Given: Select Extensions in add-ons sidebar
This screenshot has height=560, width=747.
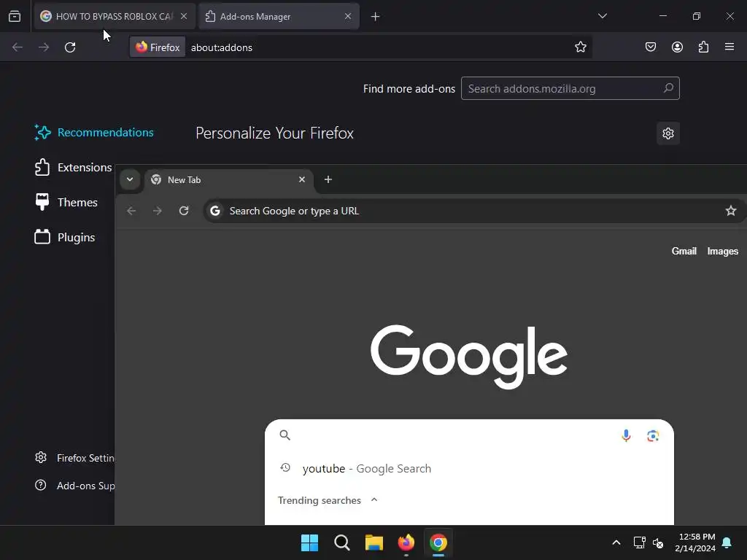Looking at the screenshot, I should tap(74, 168).
